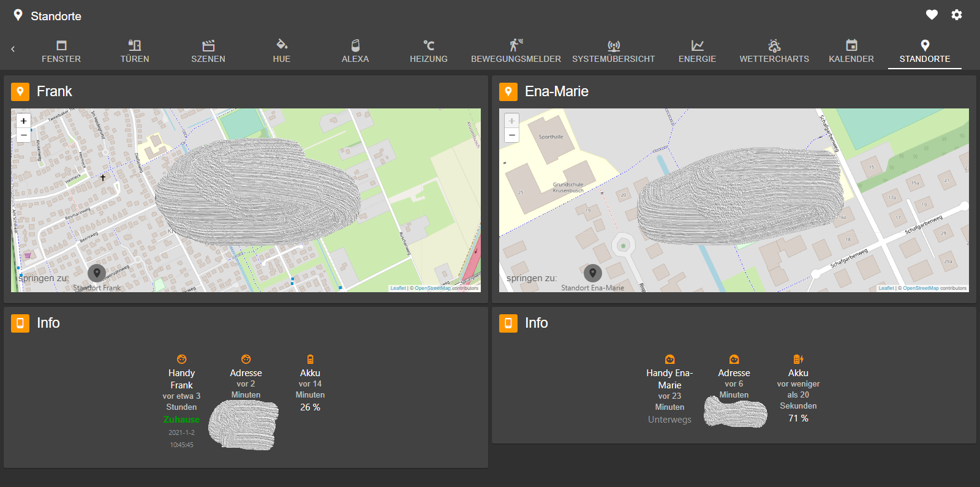Viewport: 980px width, 487px height.
Task: Open the Wettercharts tab
Action: pos(774,51)
